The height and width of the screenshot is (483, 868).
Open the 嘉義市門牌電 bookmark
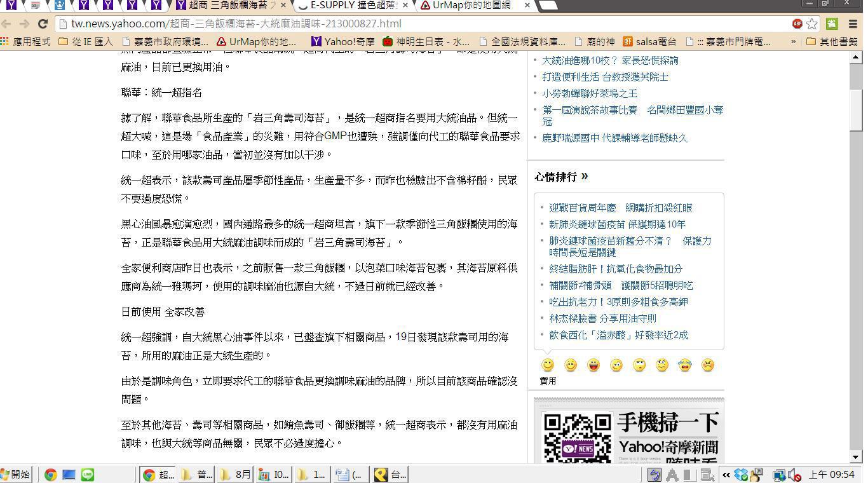tap(728, 41)
